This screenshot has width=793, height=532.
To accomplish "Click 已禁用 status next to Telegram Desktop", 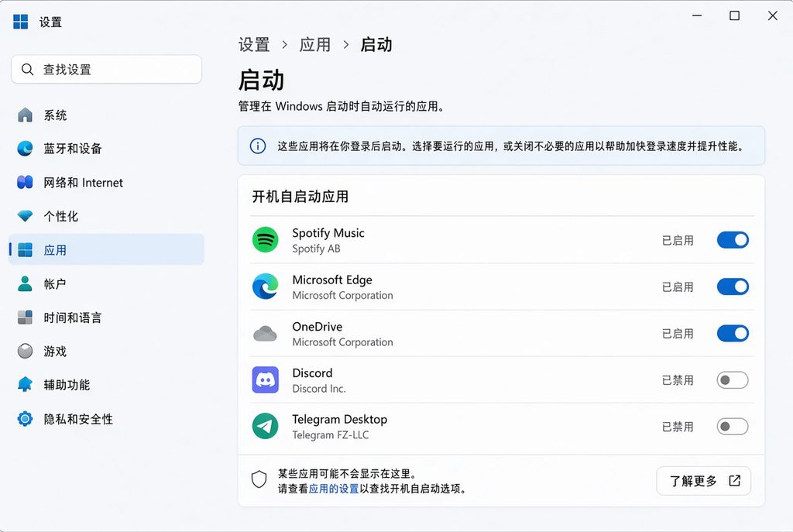I will pos(678,427).
